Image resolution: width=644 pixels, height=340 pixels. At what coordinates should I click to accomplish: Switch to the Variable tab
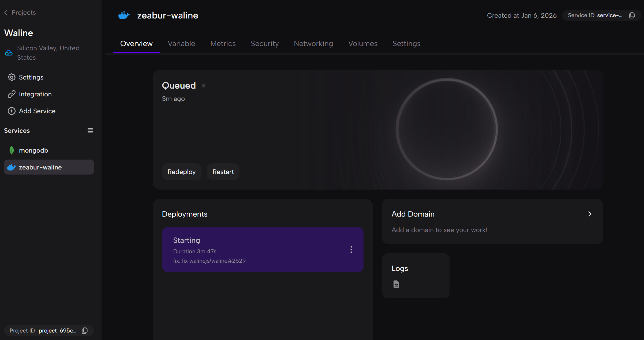point(181,44)
